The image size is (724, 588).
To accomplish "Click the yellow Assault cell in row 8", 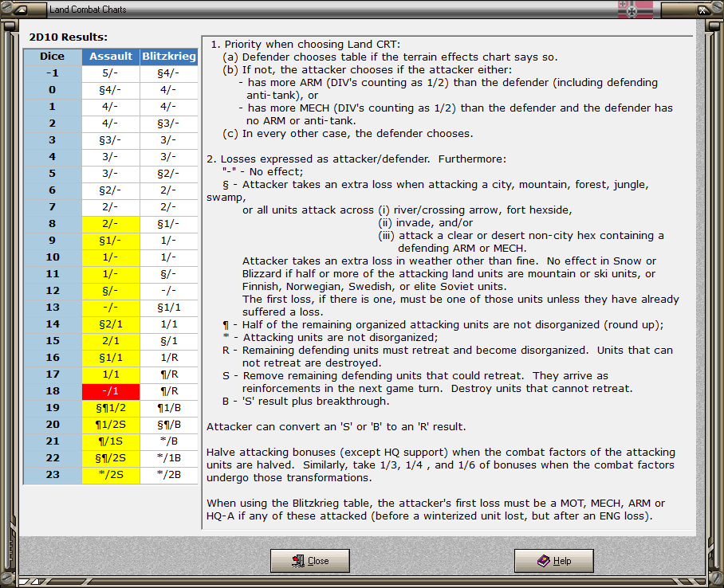I will [111, 224].
